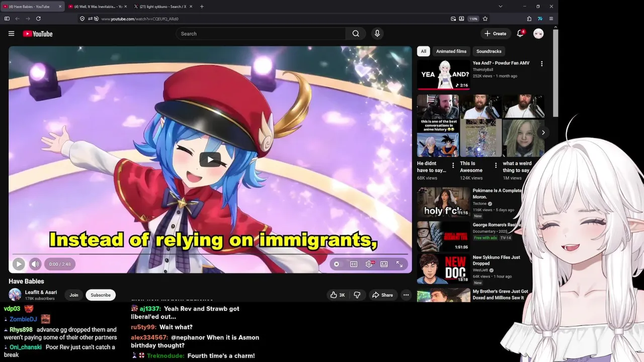Close the Have Babies browser tab
The image size is (644, 362).
coord(60,7)
